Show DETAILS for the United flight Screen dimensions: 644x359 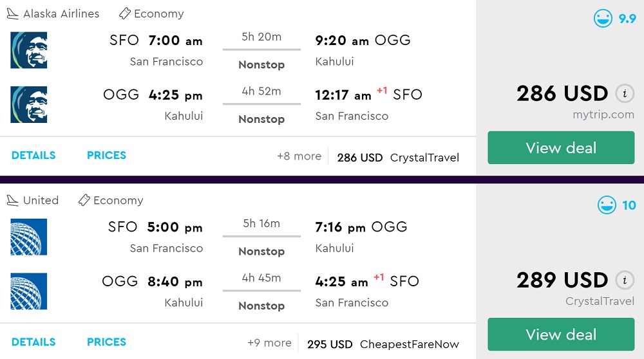tap(33, 342)
